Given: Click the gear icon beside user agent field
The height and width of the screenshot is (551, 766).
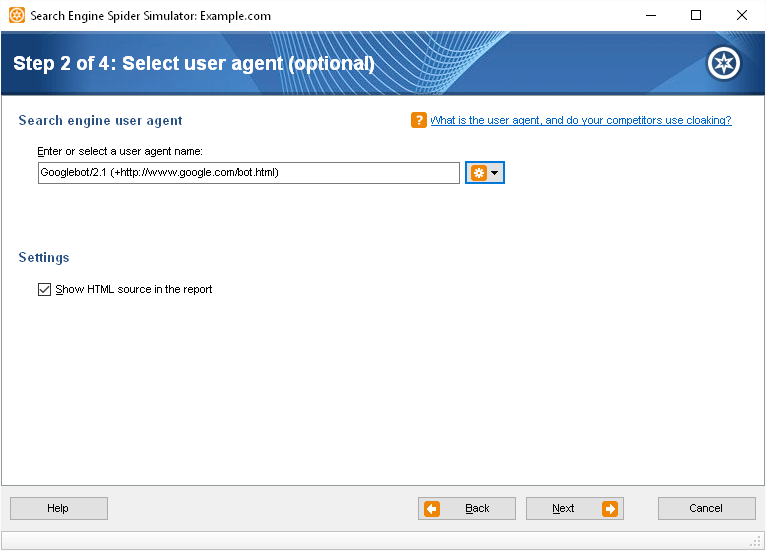Looking at the screenshot, I should pos(479,173).
